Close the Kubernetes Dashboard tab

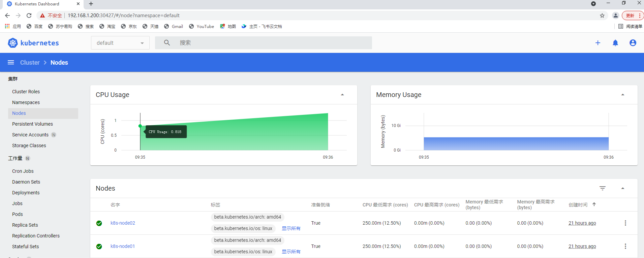coord(78,4)
